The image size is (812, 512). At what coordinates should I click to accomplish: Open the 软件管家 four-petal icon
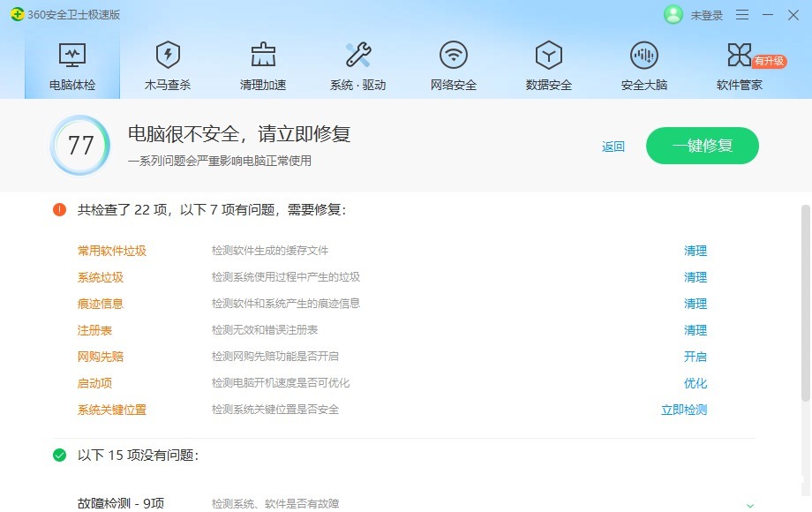click(x=739, y=55)
